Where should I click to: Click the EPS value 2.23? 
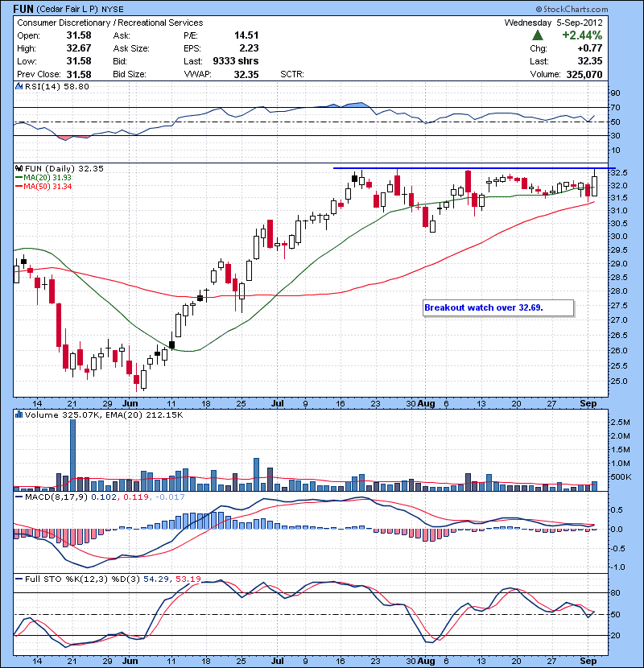tap(249, 48)
